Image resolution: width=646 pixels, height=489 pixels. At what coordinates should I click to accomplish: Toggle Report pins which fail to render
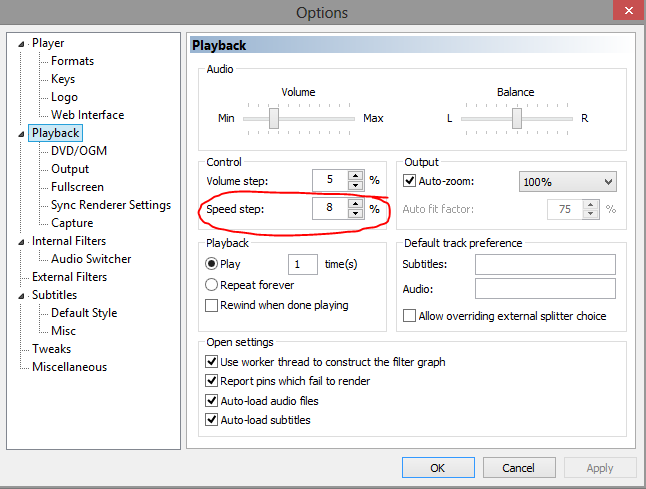pyautogui.click(x=211, y=381)
